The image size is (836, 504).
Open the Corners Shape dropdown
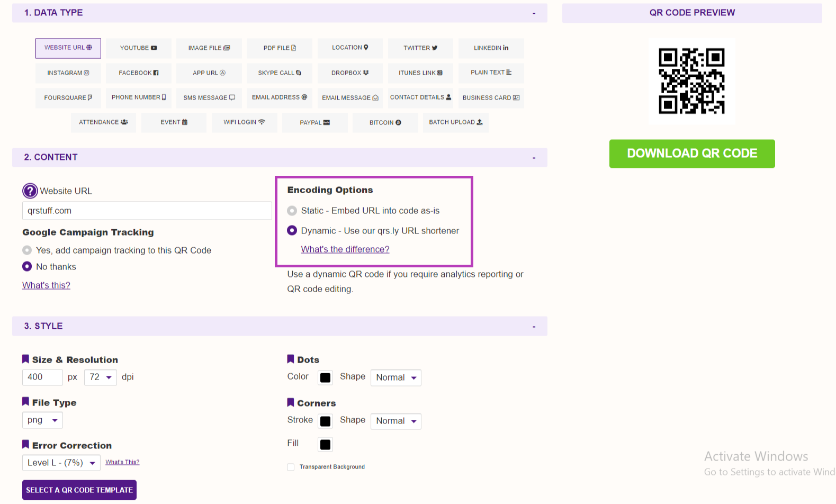point(396,421)
